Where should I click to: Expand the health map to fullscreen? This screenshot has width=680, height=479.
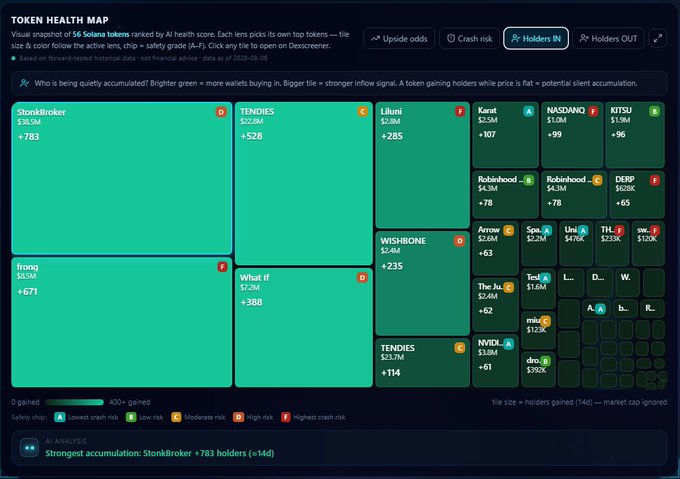coord(658,39)
